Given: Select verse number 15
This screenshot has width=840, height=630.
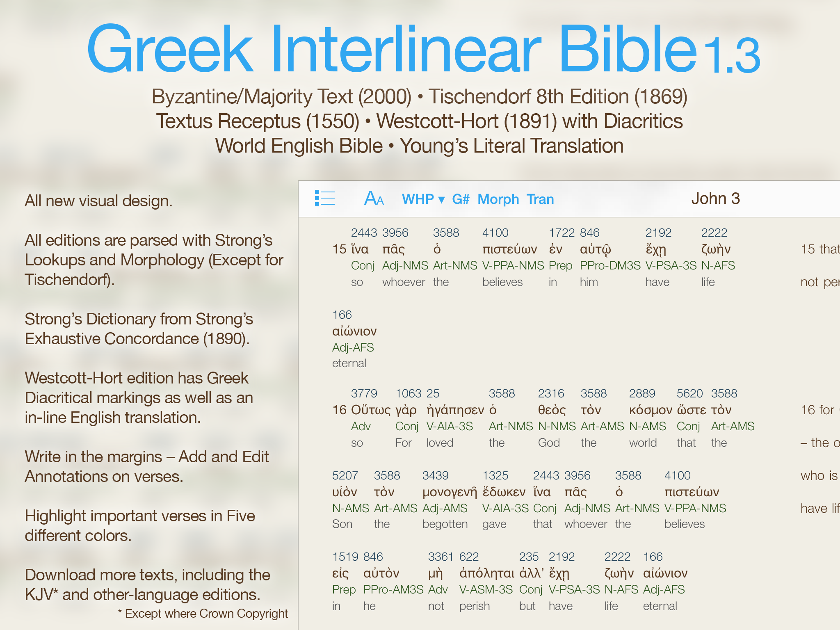Looking at the screenshot, I should (339, 249).
